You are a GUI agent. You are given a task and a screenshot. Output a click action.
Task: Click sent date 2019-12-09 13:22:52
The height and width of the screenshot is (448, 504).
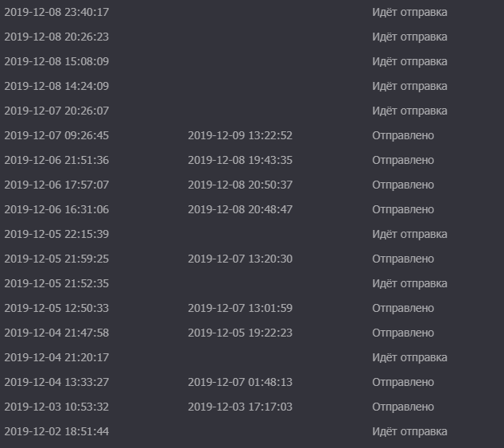[240, 135]
